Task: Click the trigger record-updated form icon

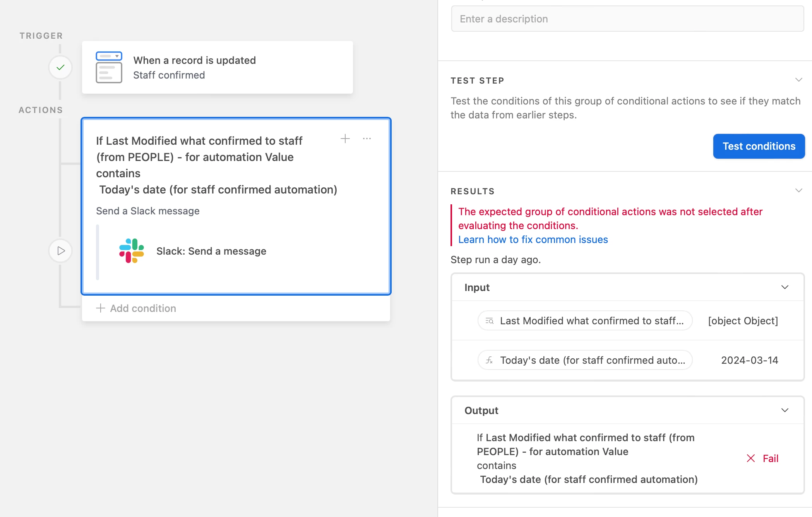Action: (109, 67)
